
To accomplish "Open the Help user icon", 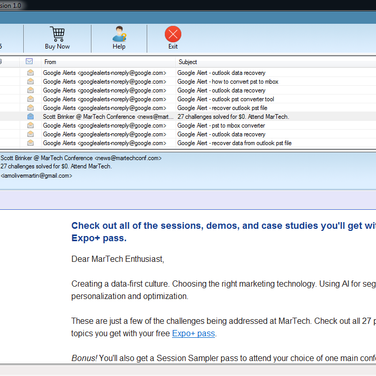I will (119, 34).
